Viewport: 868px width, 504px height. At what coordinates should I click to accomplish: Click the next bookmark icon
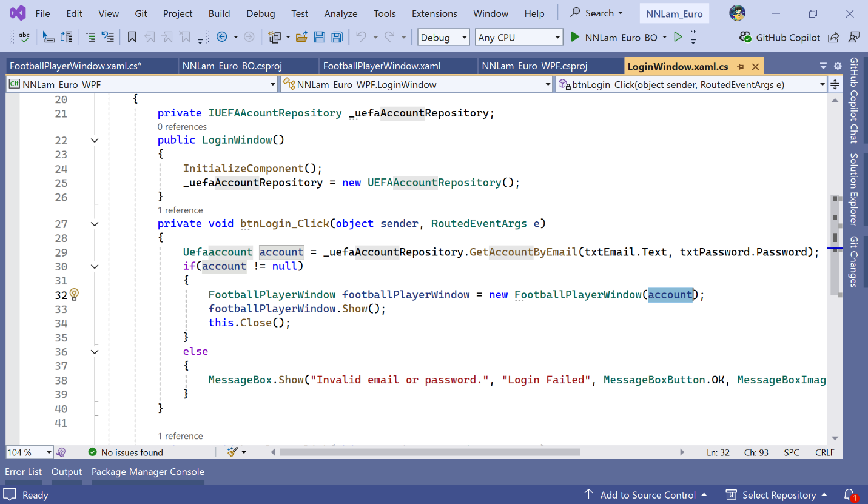(167, 37)
